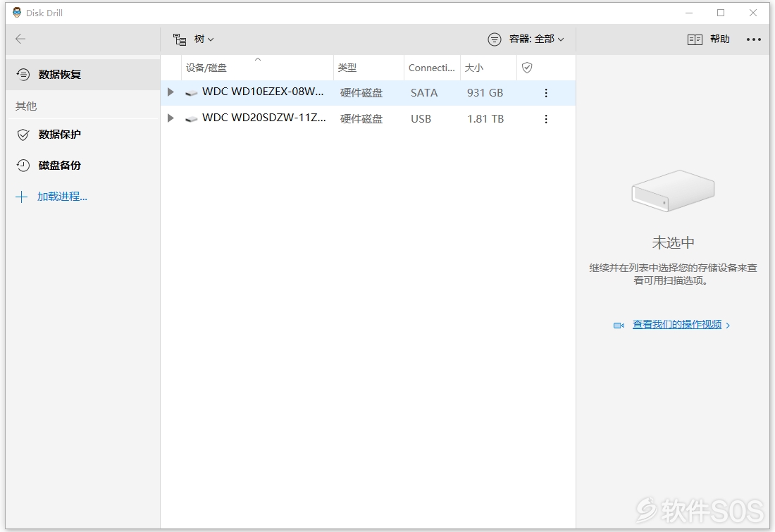The height and width of the screenshot is (532, 775).
Task: Click the 硬件磁盘 type cell of the SATA disk
Action: point(361,93)
